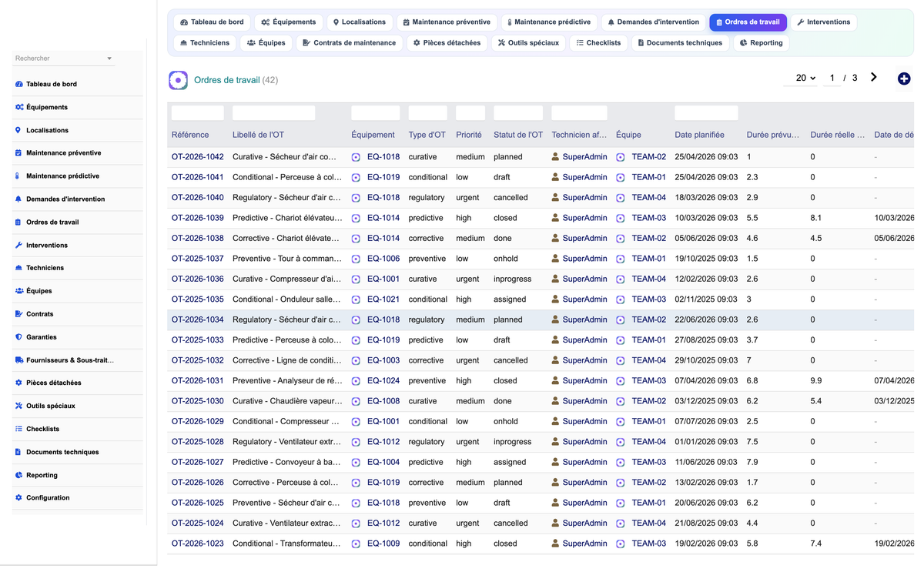Click the Statut de l'OT filter field

click(x=519, y=113)
